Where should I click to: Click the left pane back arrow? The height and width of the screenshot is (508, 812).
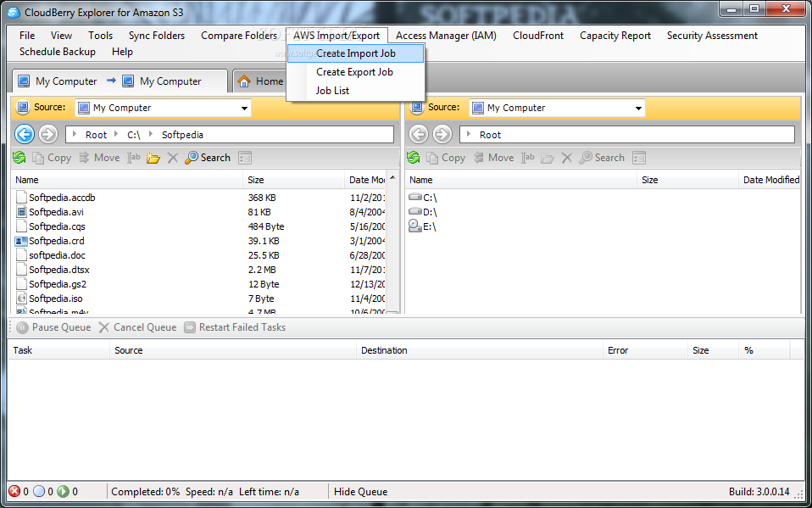coord(25,135)
